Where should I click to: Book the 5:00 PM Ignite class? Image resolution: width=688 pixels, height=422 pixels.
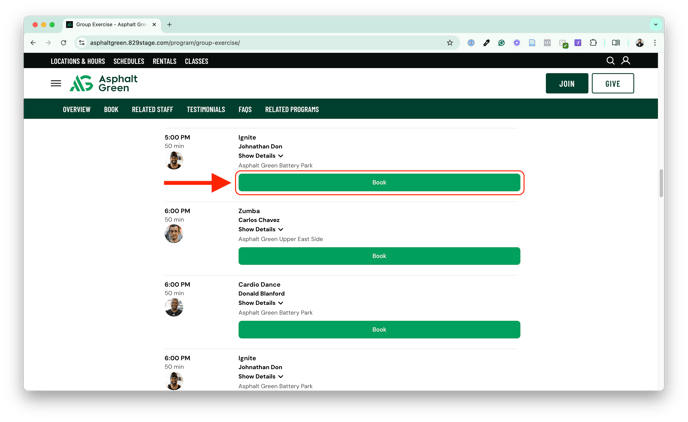click(x=379, y=182)
